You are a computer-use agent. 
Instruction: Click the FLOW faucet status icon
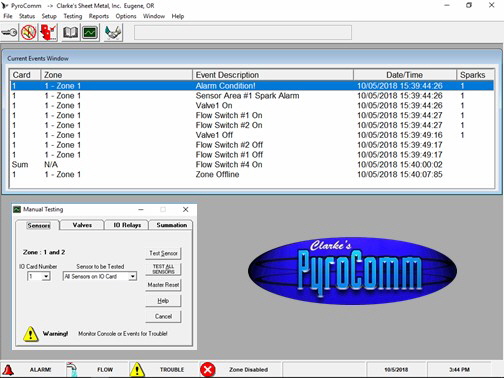point(72,370)
